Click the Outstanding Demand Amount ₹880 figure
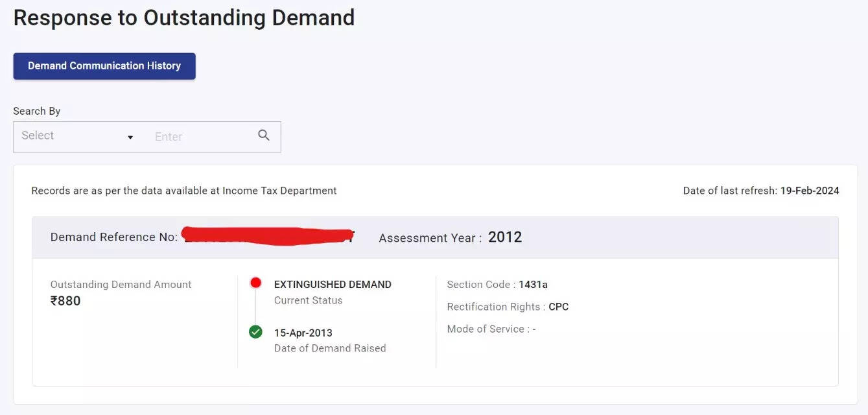This screenshot has width=868, height=415. tap(67, 300)
